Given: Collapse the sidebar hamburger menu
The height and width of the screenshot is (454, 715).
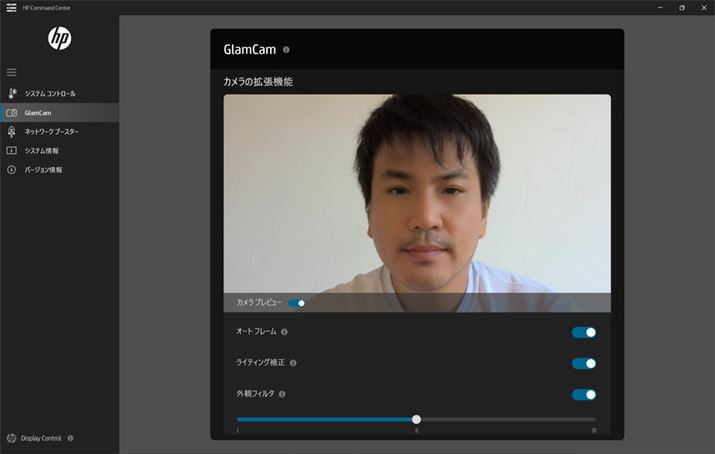Looking at the screenshot, I should 12,72.
